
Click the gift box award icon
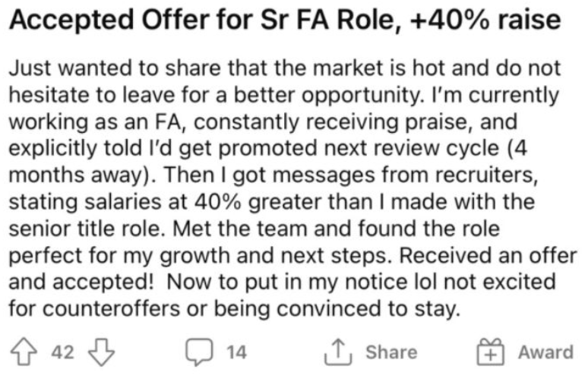click(491, 352)
